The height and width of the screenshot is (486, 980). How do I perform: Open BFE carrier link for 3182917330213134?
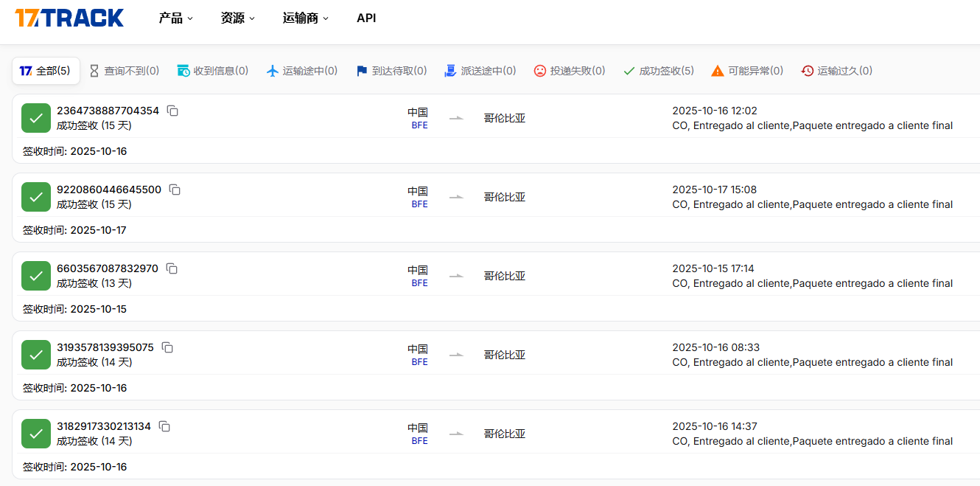coord(419,441)
